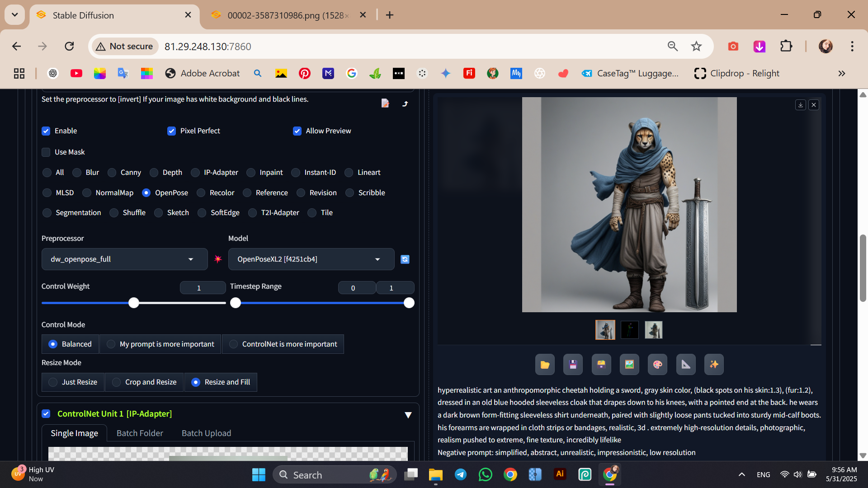
Task: Click the sparkles hires upscale icon
Action: coord(714,365)
